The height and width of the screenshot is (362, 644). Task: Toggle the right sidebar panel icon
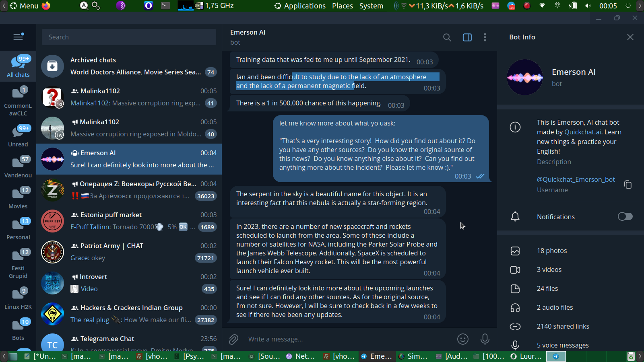click(x=467, y=37)
